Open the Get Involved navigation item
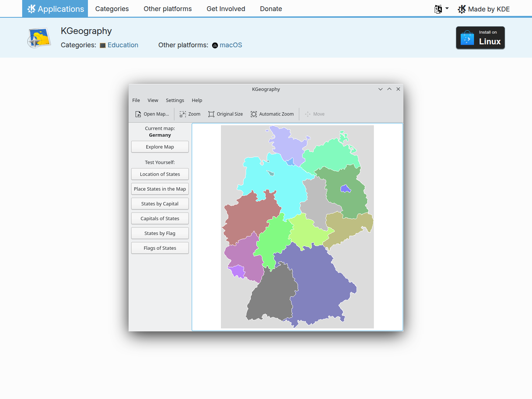This screenshot has height=399, width=532. 226,9
